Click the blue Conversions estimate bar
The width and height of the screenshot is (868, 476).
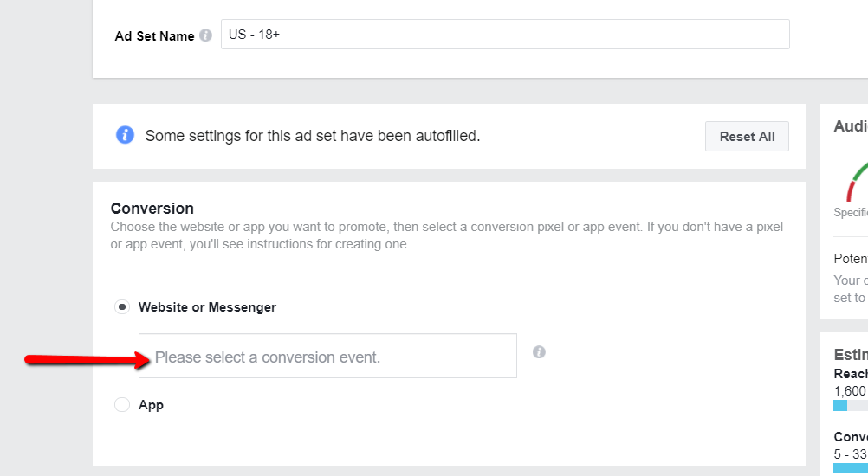pyautogui.click(x=851, y=468)
